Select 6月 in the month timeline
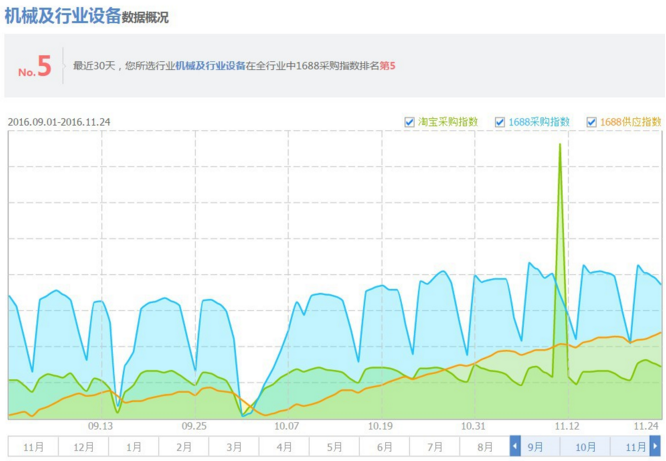Viewport: 666px width, 461px height. pos(384,447)
